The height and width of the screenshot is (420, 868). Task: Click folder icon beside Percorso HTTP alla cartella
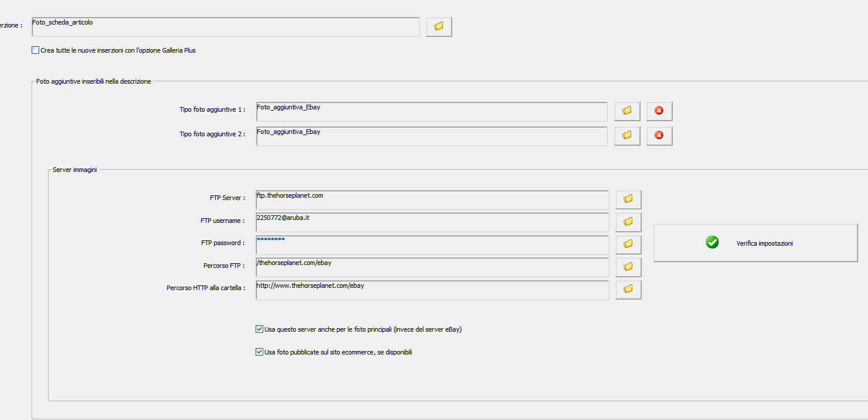(628, 289)
